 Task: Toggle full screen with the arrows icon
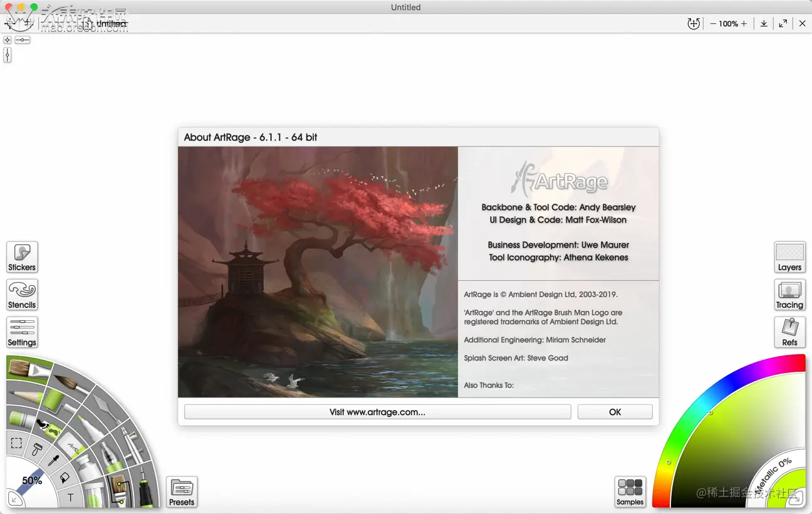[x=783, y=24]
